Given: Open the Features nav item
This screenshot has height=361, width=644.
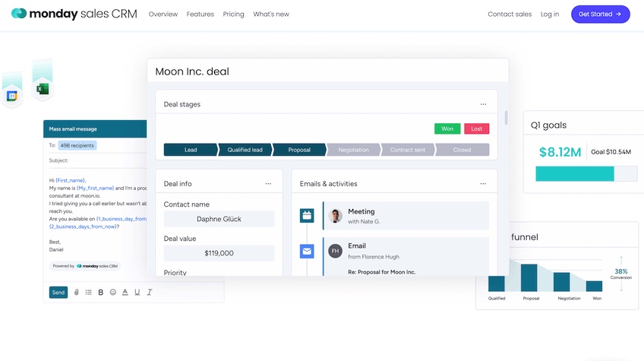Looking at the screenshot, I should click(x=200, y=14).
